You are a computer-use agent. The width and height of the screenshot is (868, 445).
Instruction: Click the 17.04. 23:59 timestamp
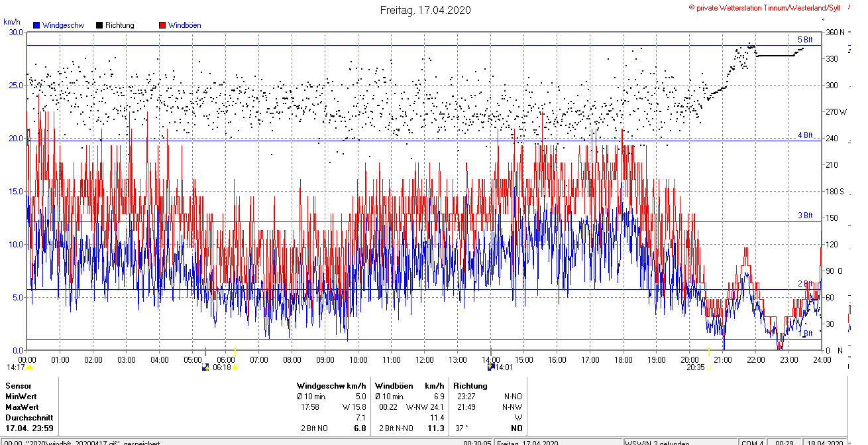(29, 428)
